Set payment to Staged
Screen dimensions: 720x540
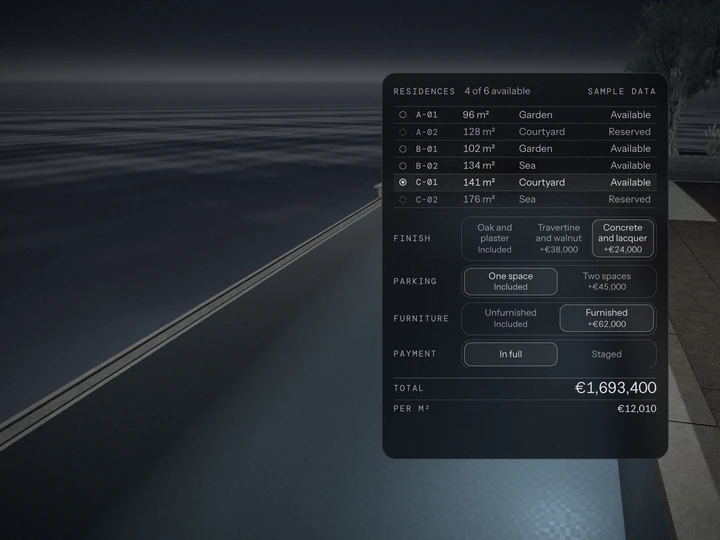point(607,354)
